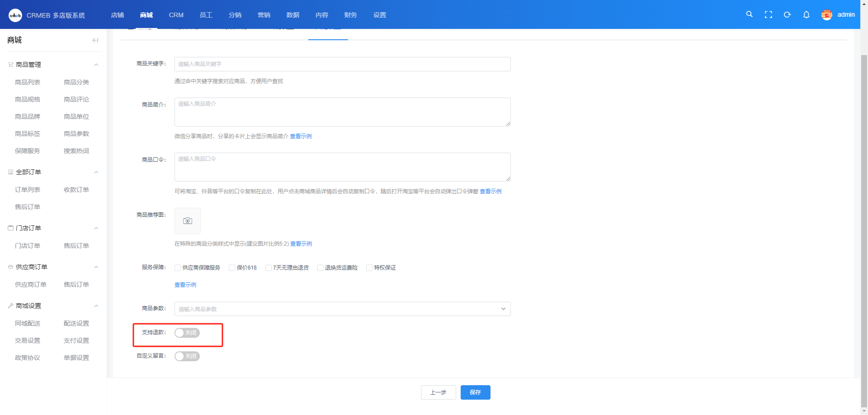Open the search icon in header

pos(749,14)
